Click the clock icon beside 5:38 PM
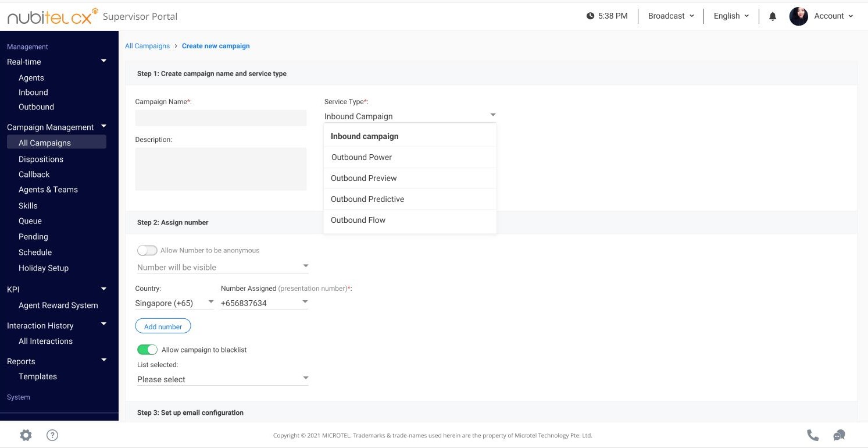This screenshot has height=448, width=868. coord(591,16)
